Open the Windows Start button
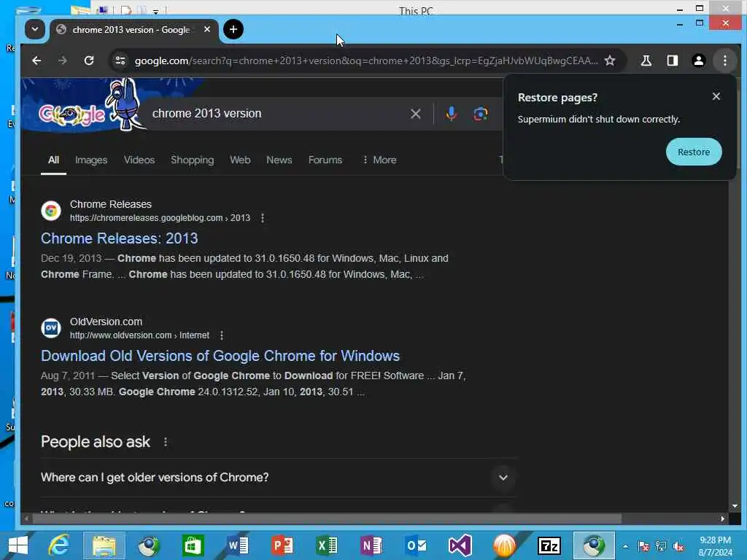This screenshot has height=560, width=747. tap(18, 545)
